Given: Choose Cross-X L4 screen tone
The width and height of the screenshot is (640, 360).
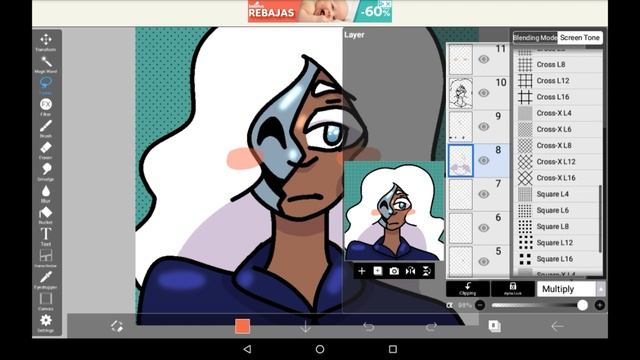Looking at the screenshot, I should pyautogui.click(x=558, y=113).
